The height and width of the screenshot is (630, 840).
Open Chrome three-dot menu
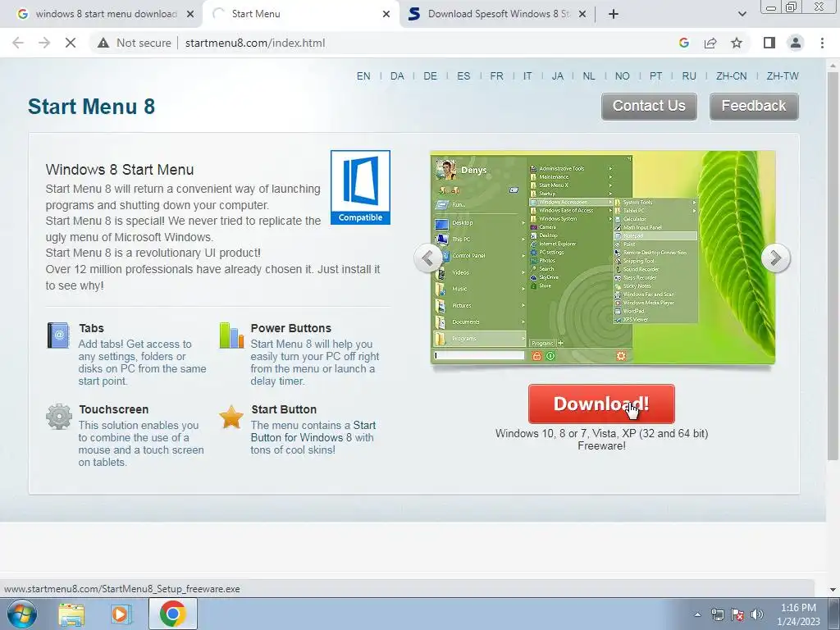pos(822,43)
